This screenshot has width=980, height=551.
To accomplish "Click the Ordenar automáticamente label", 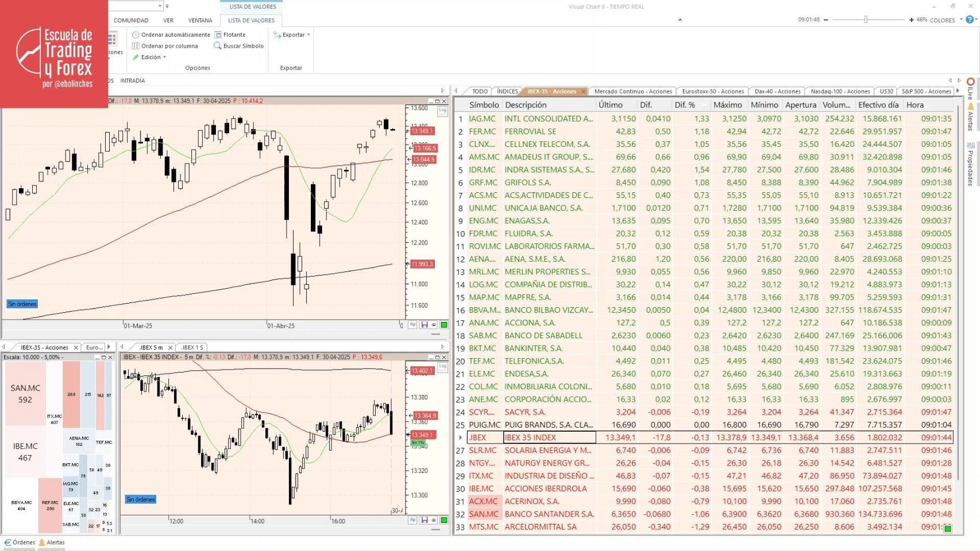I will [176, 34].
